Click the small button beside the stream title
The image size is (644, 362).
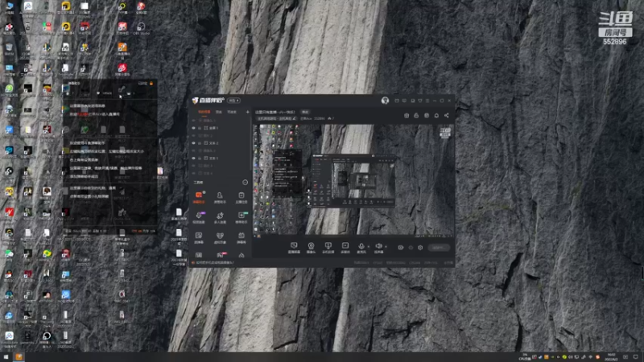tap(305, 112)
